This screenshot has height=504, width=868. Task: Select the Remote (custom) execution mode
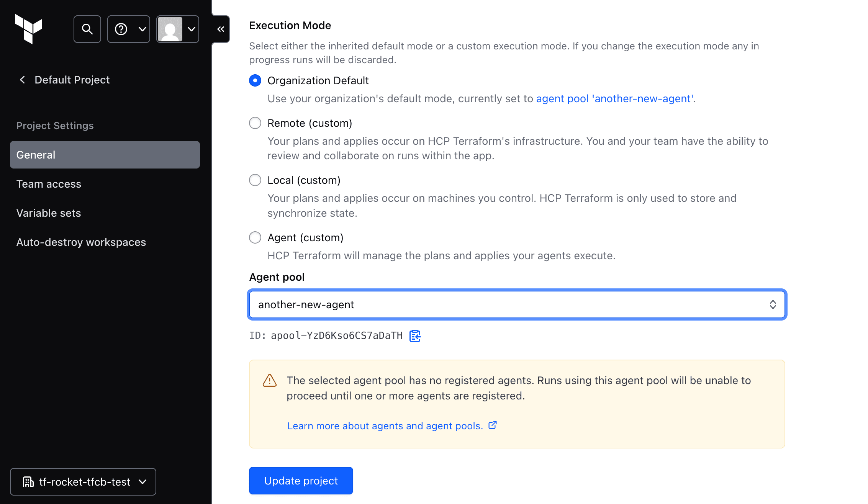[x=255, y=123]
